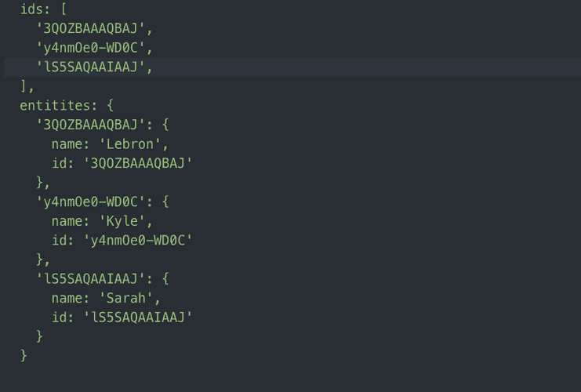Click the name value 'Lebron'
The image size is (581, 392).
click(x=130, y=144)
